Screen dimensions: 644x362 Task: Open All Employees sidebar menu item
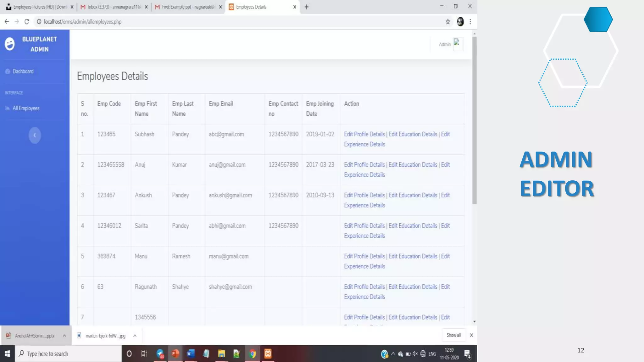(26, 108)
